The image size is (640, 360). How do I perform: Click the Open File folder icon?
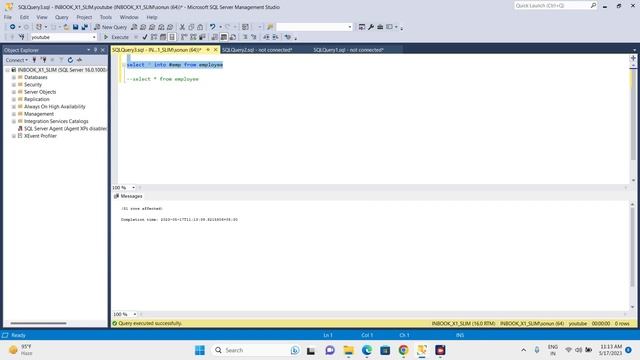tap(66, 27)
